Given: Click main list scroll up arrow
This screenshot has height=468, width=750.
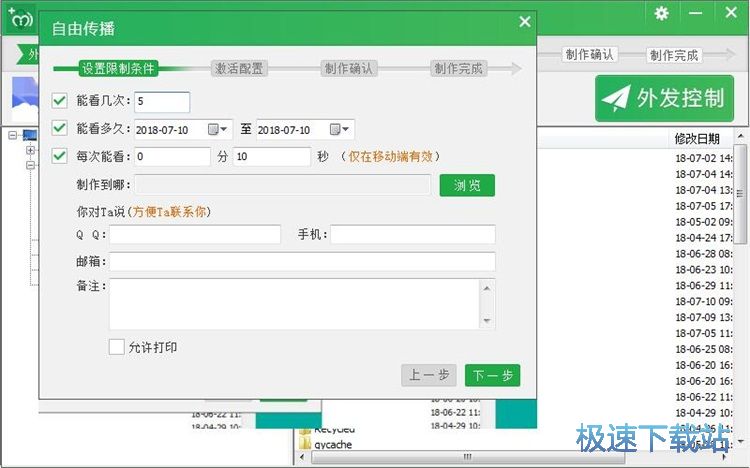Looking at the screenshot, I should 740,135.
